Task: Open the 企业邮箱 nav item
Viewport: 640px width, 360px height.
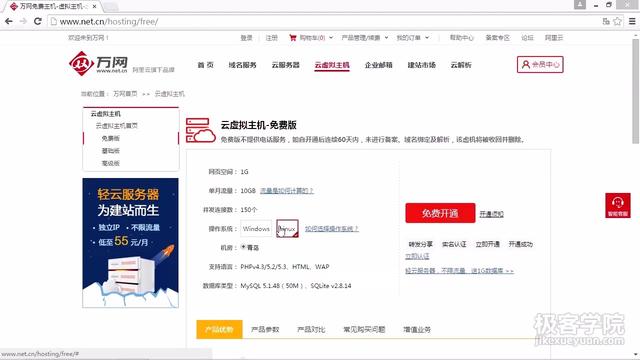Action: click(378, 65)
